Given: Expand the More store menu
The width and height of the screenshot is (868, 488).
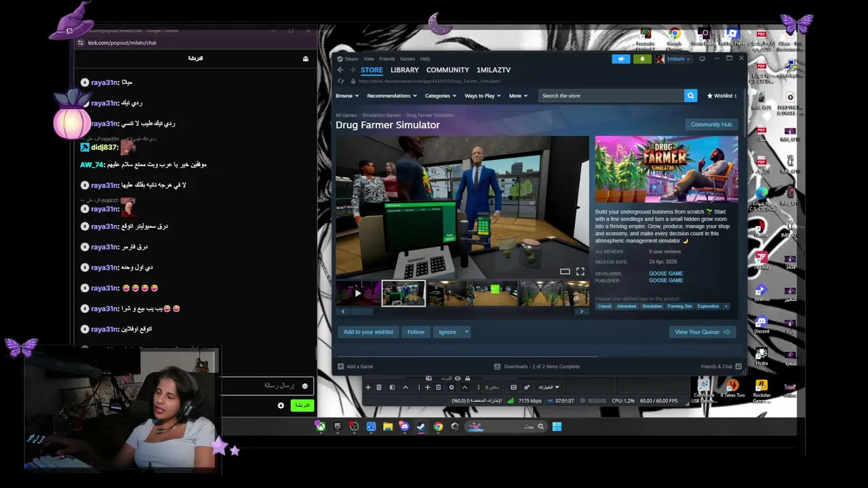Looking at the screenshot, I should (x=518, y=96).
